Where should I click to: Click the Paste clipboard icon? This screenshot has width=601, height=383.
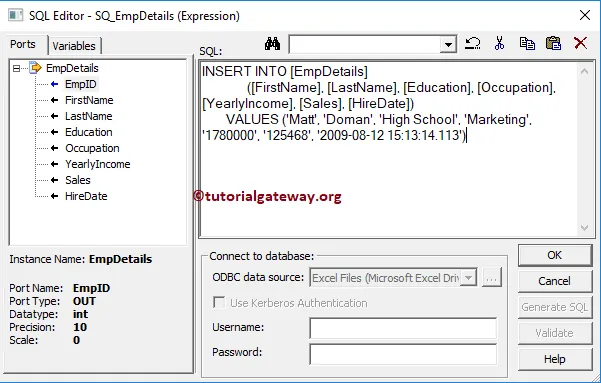pos(553,43)
